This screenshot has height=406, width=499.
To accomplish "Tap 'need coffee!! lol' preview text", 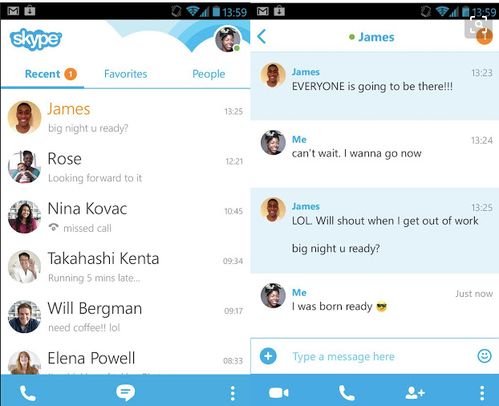I will point(84,328).
